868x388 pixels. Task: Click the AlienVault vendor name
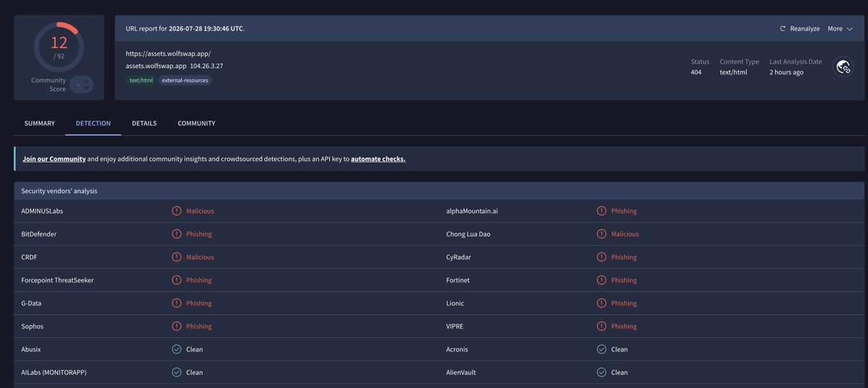tap(461, 373)
